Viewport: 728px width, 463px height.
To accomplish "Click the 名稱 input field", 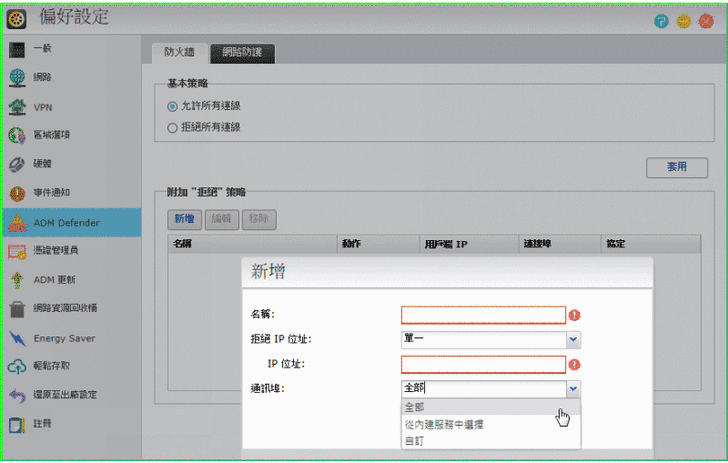I will point(483,315).
